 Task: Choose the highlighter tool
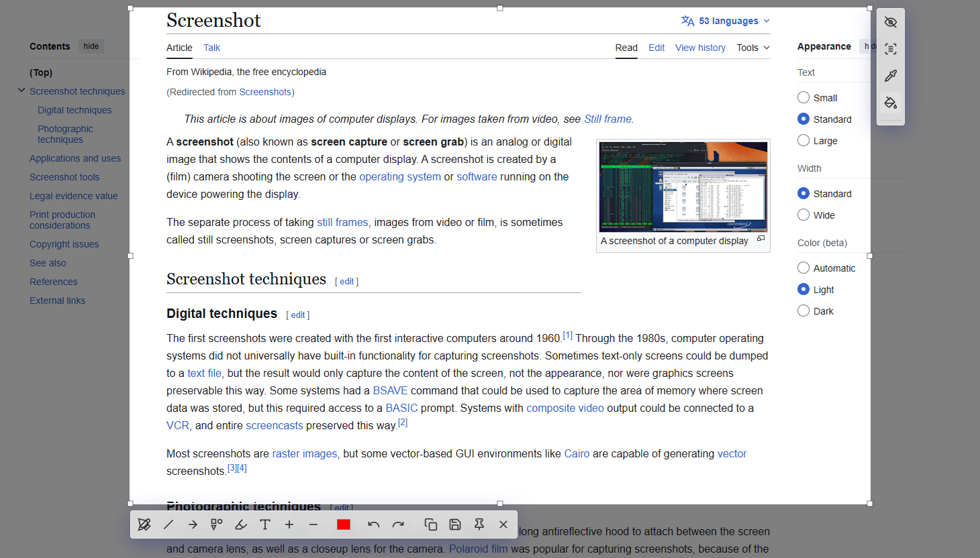point(241,524)
